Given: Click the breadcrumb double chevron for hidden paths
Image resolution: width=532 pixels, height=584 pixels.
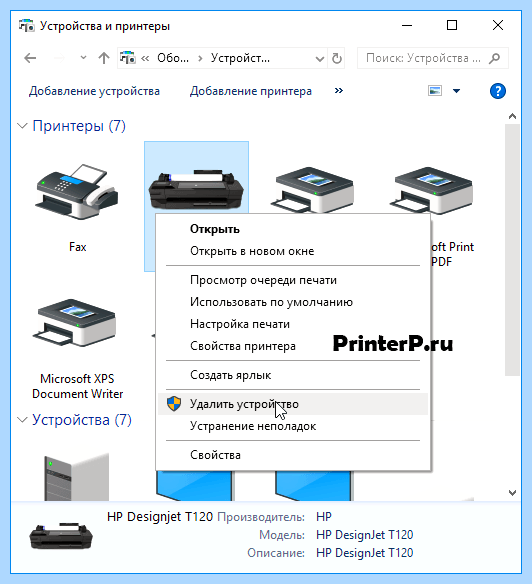Looking at the screenshot, I should [x=145, y=58].
